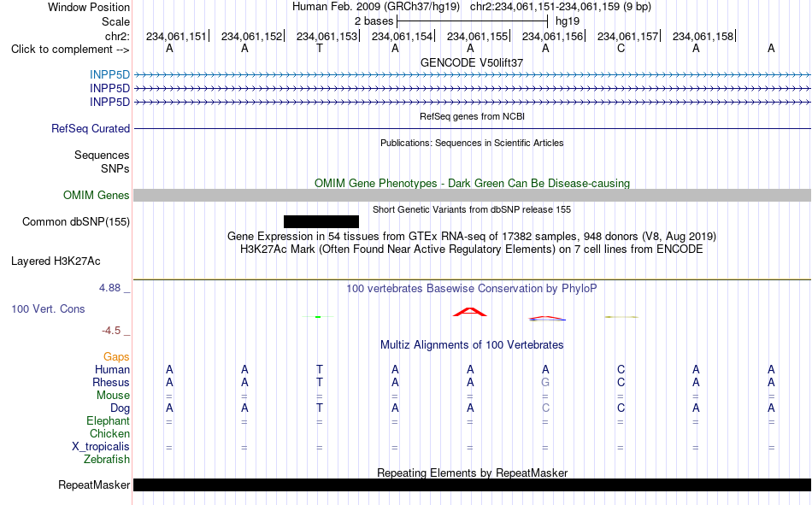Image resolution: width=812 pixels, height=505 pixels.
Task: Click the Common dbSNP(155) track label
Action: pyautogui.click(x=75, y=221)
